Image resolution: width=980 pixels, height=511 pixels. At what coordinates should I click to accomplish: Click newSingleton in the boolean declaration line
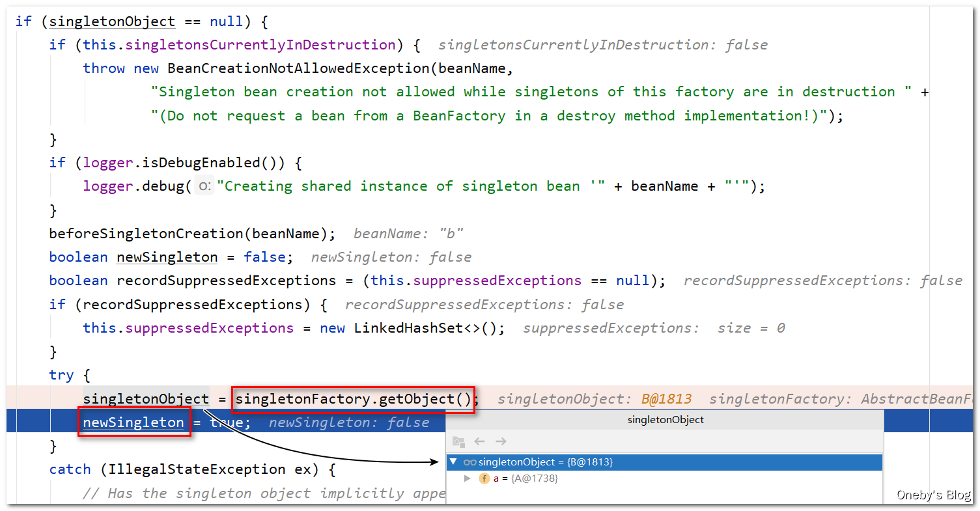(167, 257)
